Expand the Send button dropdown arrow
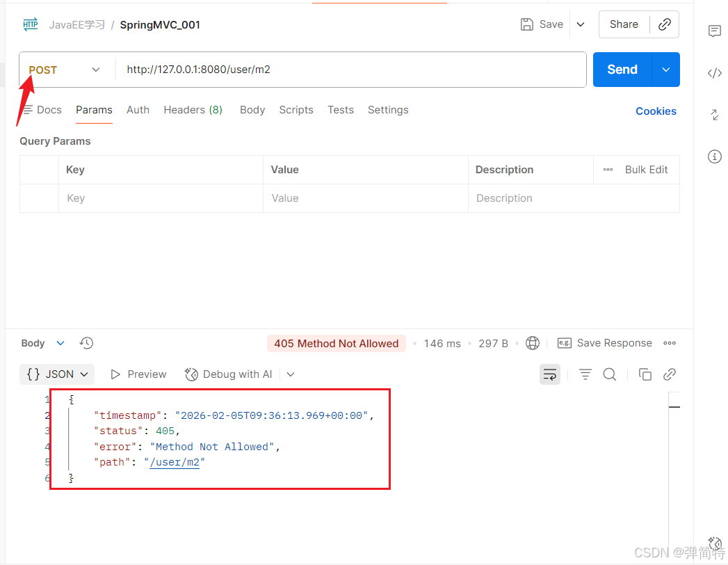 [666, 70]
